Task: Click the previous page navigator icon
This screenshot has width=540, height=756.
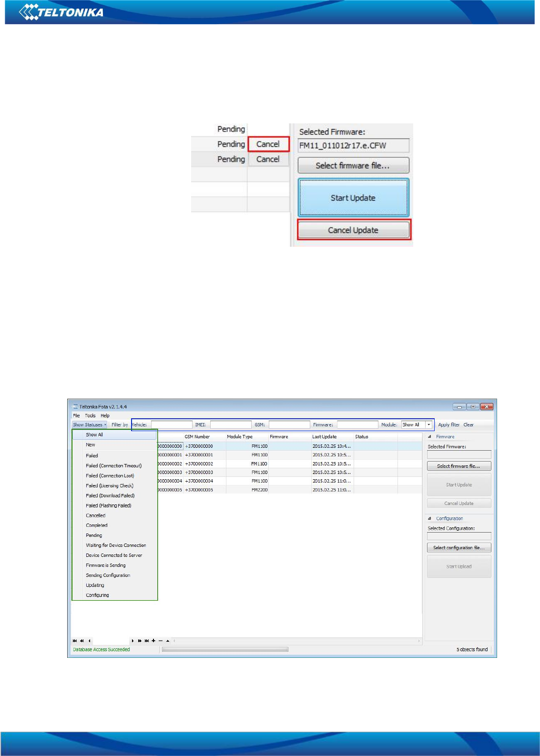Action: tap(82, 641)
